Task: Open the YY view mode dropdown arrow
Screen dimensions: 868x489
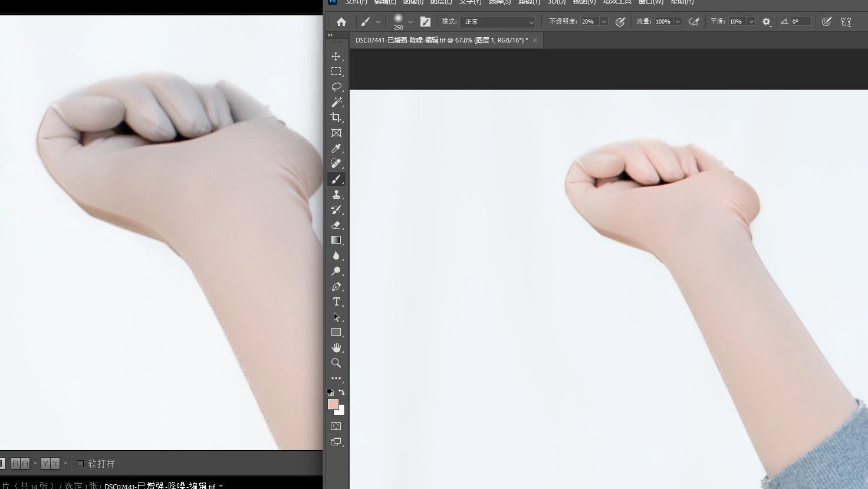Action: click(65, 464)
